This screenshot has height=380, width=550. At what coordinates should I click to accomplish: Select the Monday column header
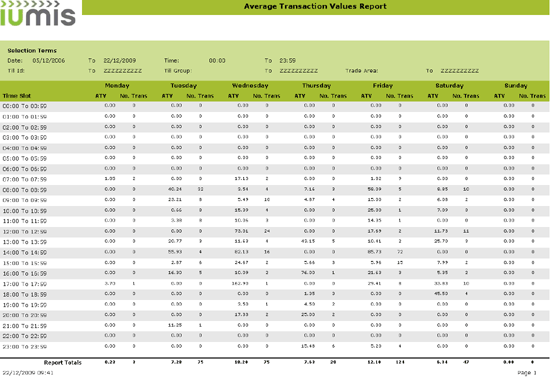pos(117,86)
